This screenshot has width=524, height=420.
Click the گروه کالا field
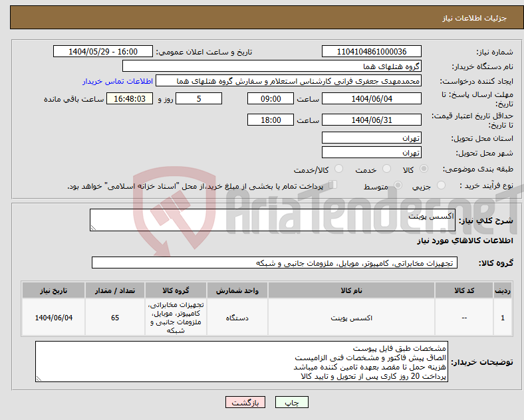click(x=275, y=262)
